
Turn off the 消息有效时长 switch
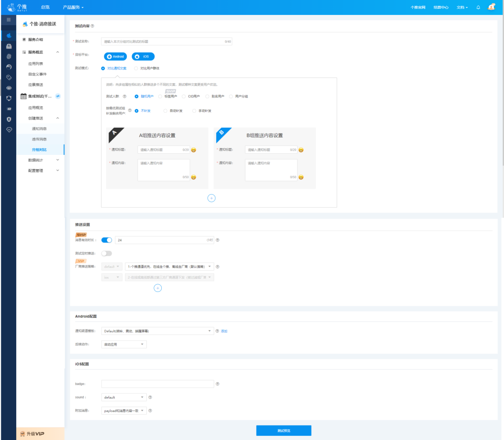click(x=107, y=240)
